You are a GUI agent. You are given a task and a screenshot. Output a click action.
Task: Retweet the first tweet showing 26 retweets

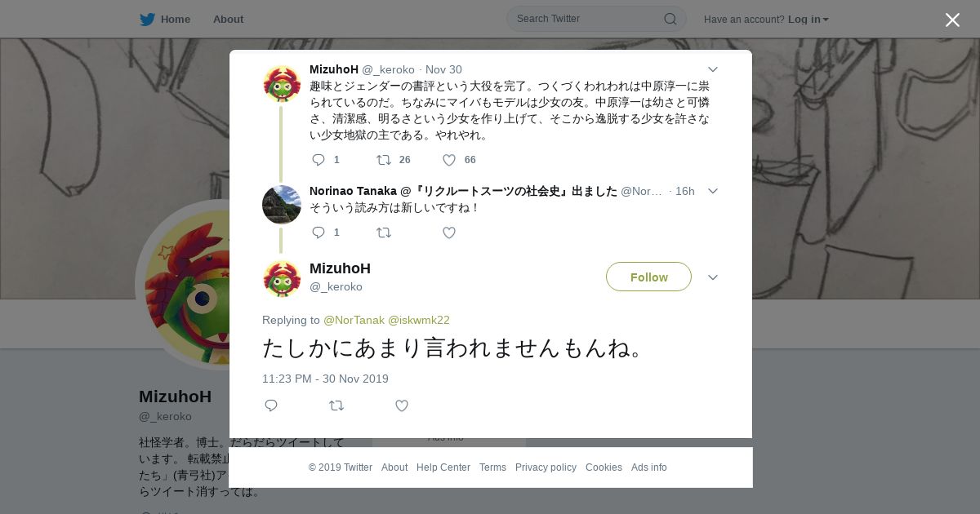click(384, 160)
